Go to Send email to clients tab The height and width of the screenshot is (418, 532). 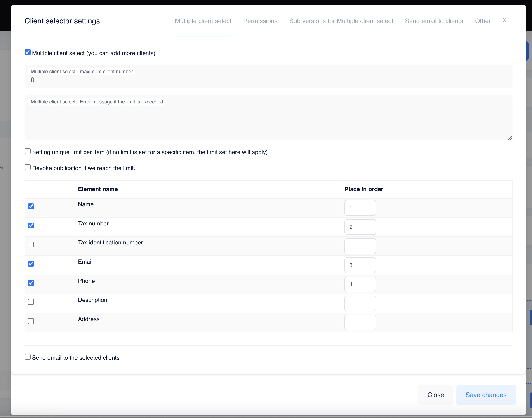point(434,21)
